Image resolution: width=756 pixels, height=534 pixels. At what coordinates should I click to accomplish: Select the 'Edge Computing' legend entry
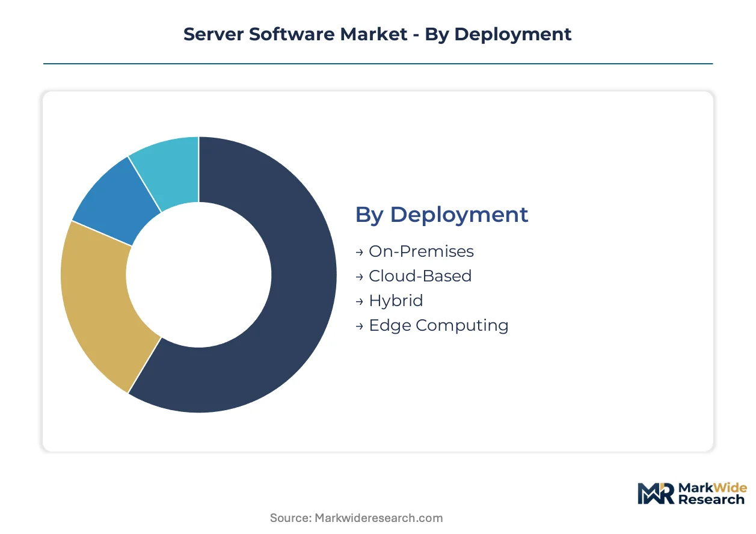432,325
